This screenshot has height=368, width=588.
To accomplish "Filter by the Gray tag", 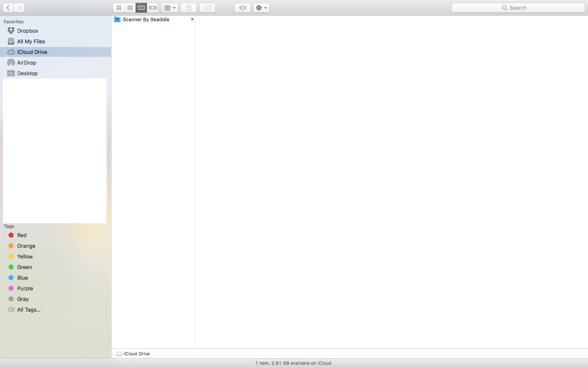I will pos(56,299).
